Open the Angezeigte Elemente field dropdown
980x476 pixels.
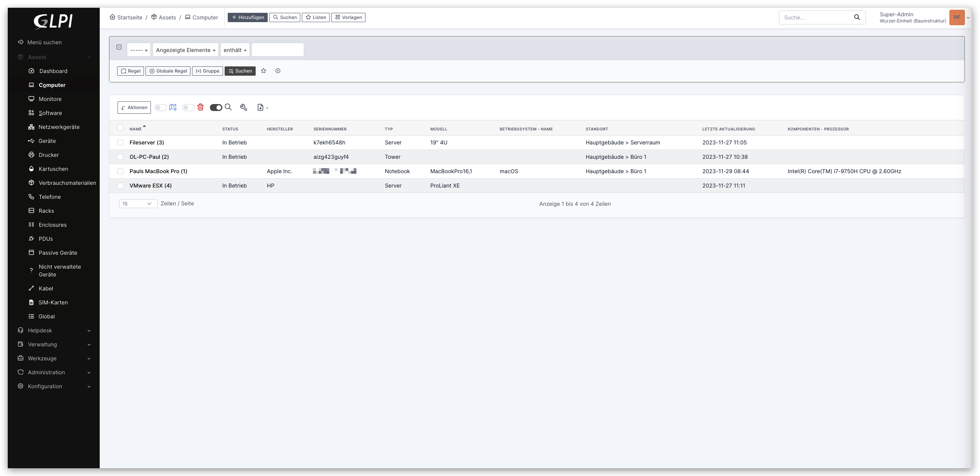(185, 50)
